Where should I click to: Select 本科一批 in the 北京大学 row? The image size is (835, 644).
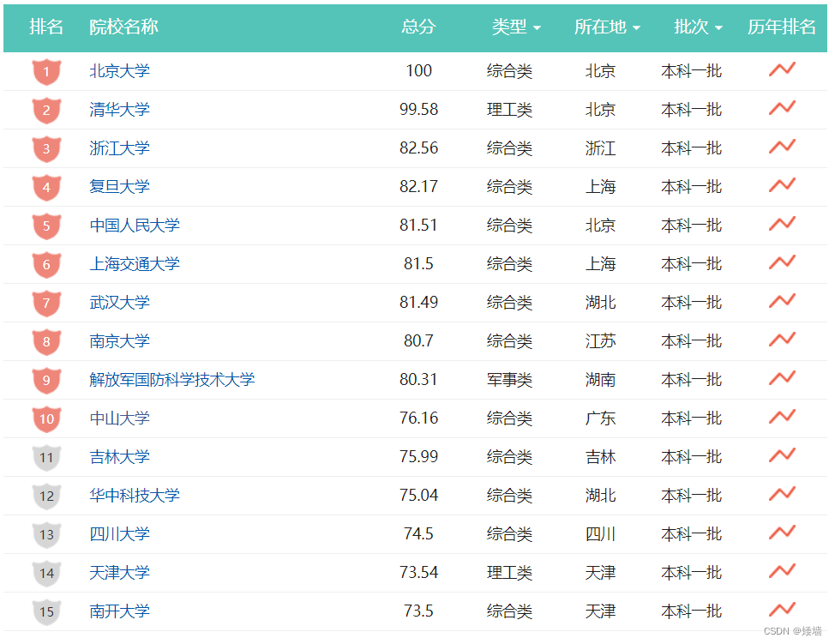coord(691,71)
